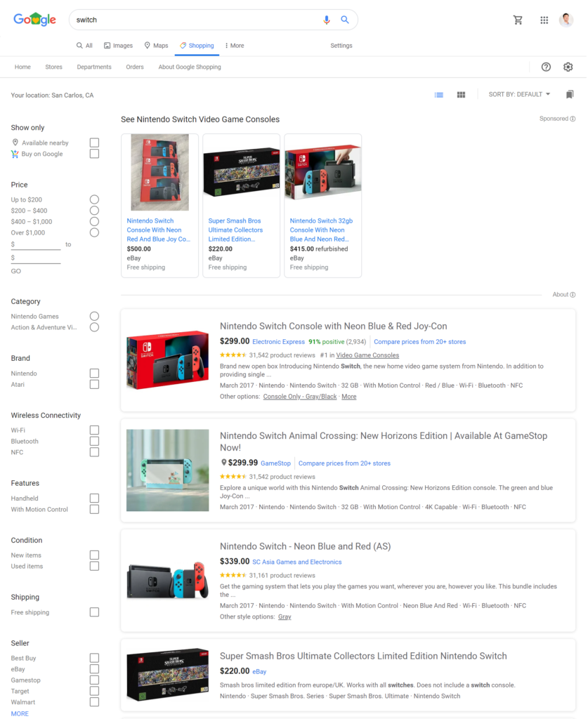This screenshot has height=719, width=588.
Task: Click the Google logo
Action: (35, 20)
